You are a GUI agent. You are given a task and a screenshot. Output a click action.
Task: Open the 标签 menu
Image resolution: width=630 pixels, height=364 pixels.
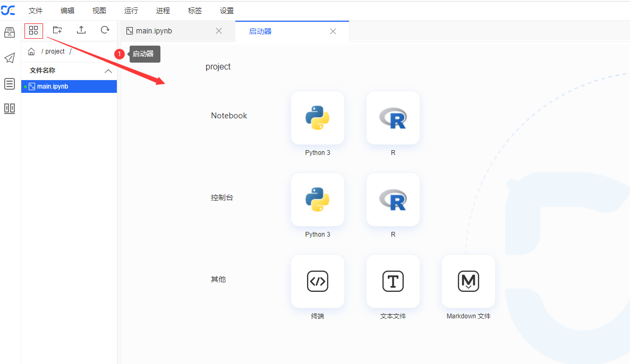coord(195,11)
